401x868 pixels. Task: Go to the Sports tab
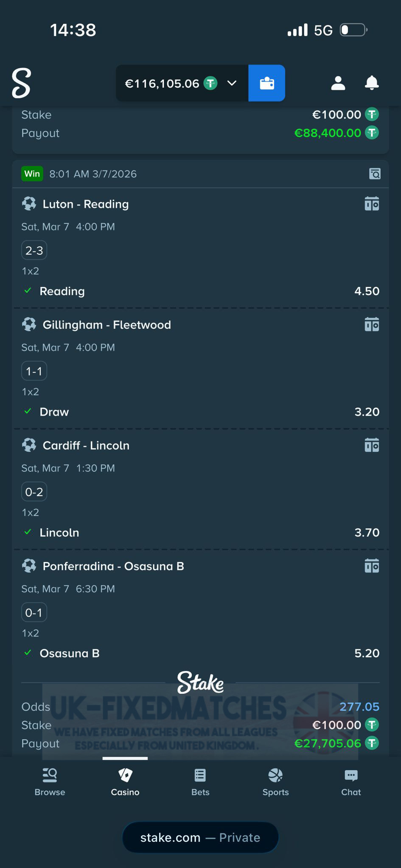(275, 782)
